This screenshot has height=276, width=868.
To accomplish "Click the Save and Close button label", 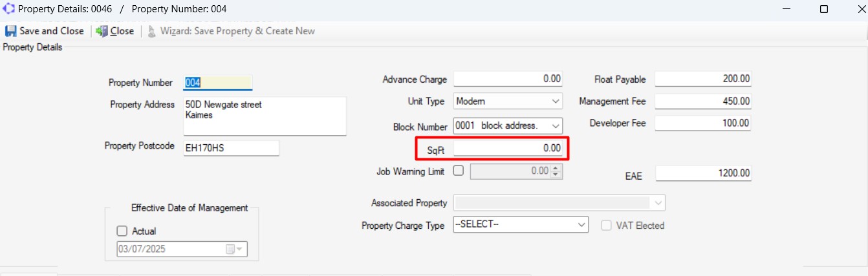I will point(52,31).
